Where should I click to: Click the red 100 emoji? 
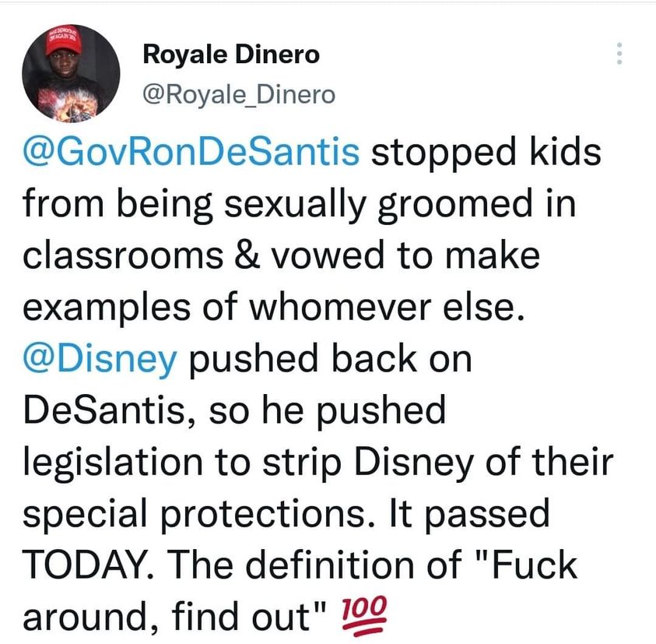click(x=363, y=618)
